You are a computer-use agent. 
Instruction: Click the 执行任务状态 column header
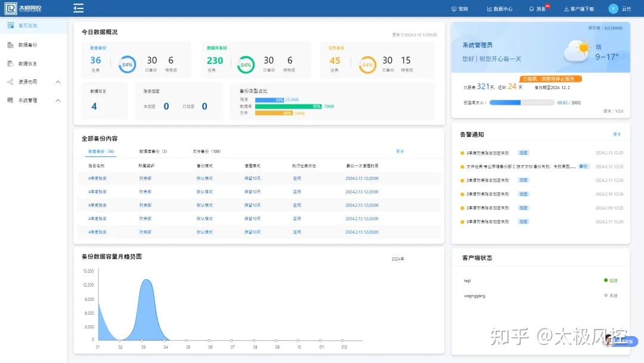pos(304,166)
